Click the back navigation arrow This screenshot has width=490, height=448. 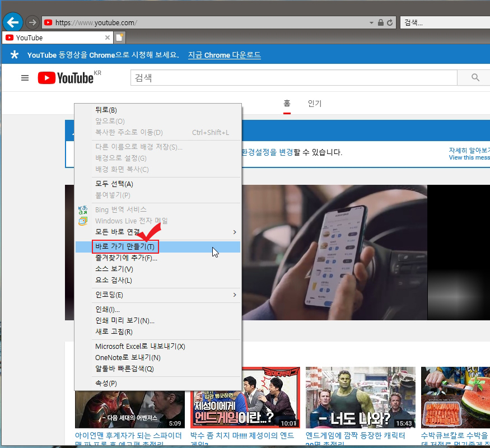[x=13, y=22]
